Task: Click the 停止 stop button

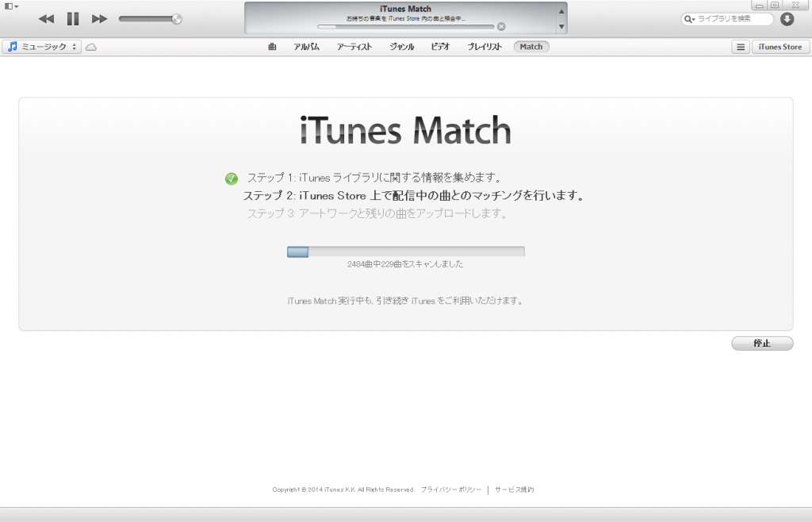Action: point(762,344)
